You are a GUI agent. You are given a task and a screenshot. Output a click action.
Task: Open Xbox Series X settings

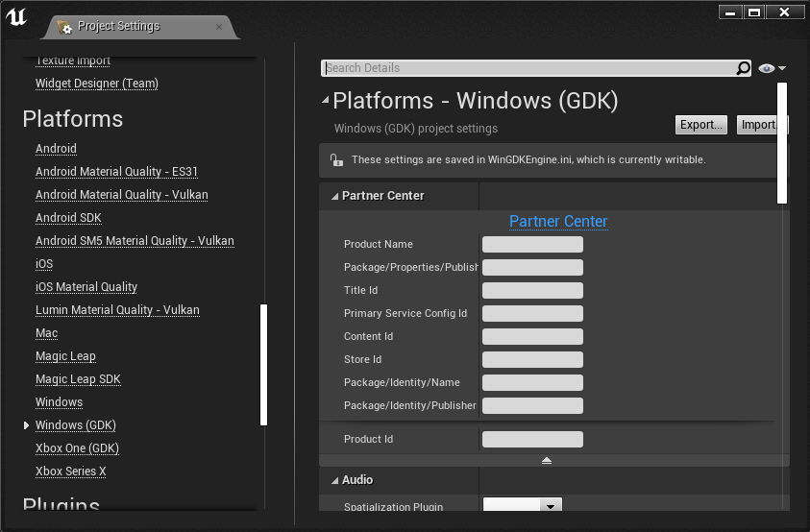coord(70,472)
